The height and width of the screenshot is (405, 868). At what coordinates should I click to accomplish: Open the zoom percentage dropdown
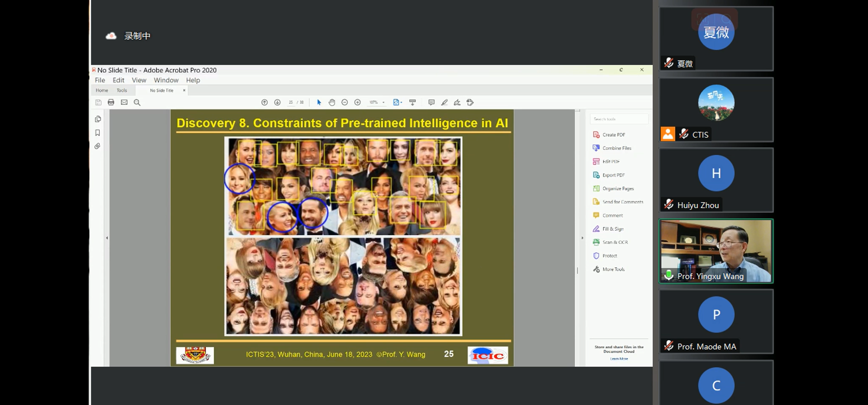pos(383,103)
